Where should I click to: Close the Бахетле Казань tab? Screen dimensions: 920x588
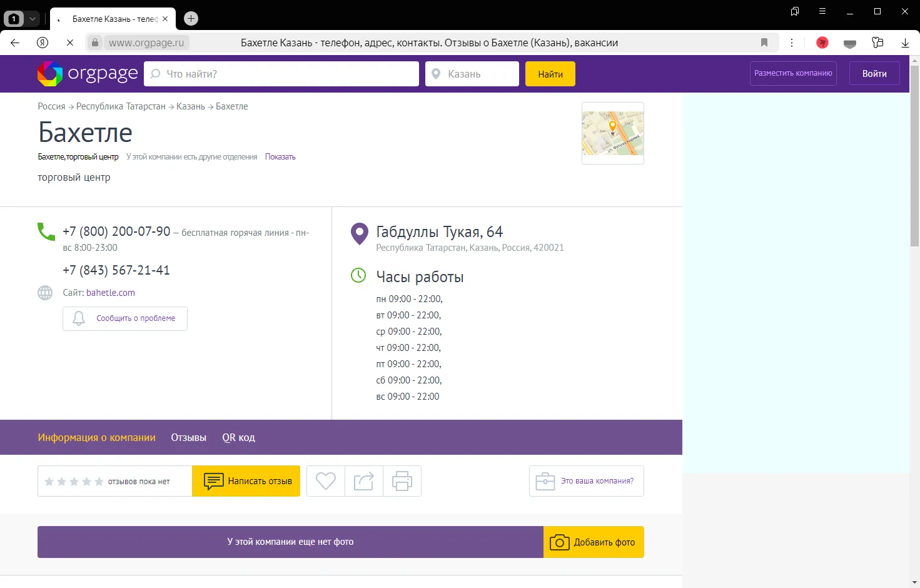tap(165, 19)
